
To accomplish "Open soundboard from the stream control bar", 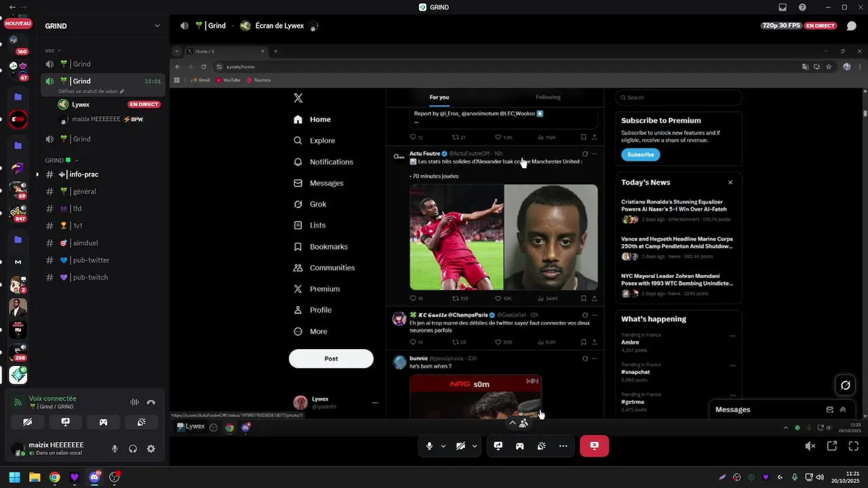I will [x=541, y=446].
